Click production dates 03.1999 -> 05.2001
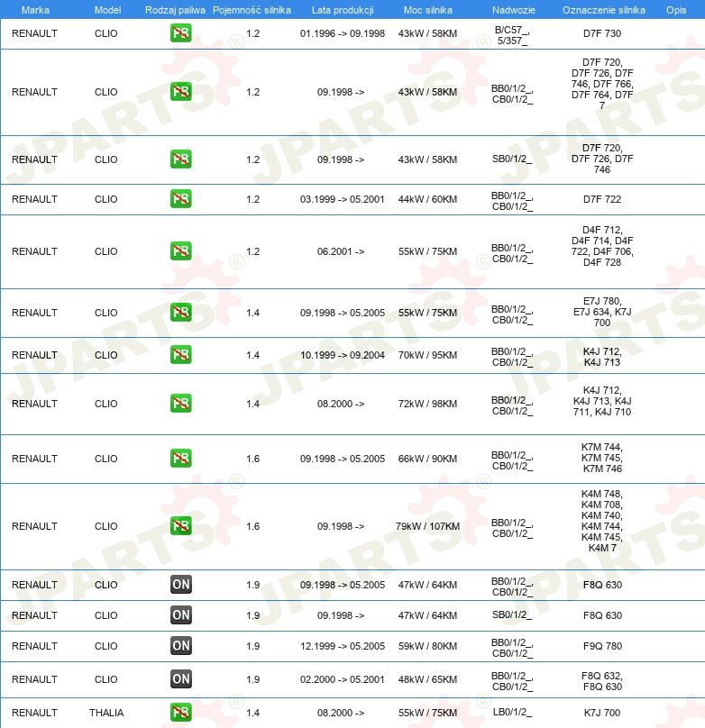Screen dimensions: 705x728 (x=343, y=199)
